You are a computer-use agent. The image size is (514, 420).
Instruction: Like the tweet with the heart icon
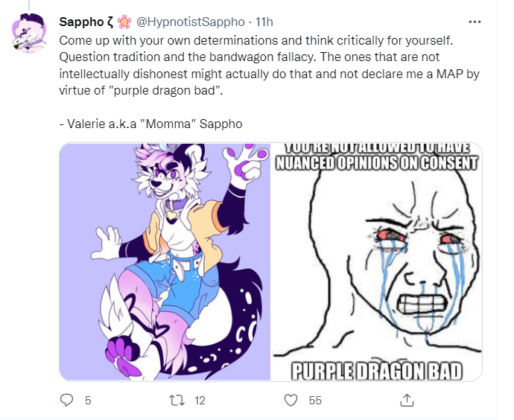point(291,400)
